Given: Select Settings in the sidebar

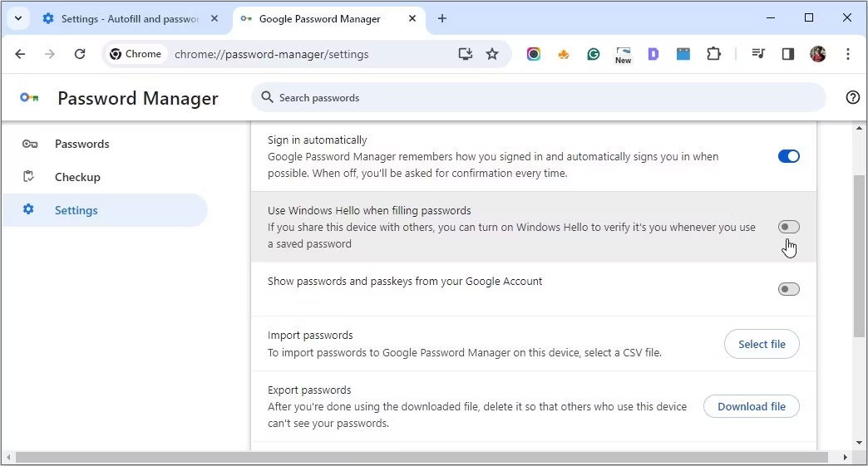Looking at the screenshot, I should 104,210.
